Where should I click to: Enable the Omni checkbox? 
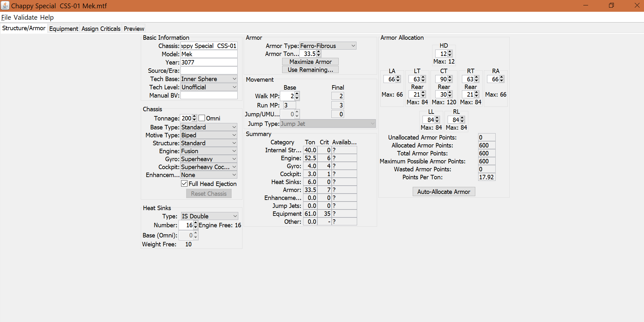202,118
